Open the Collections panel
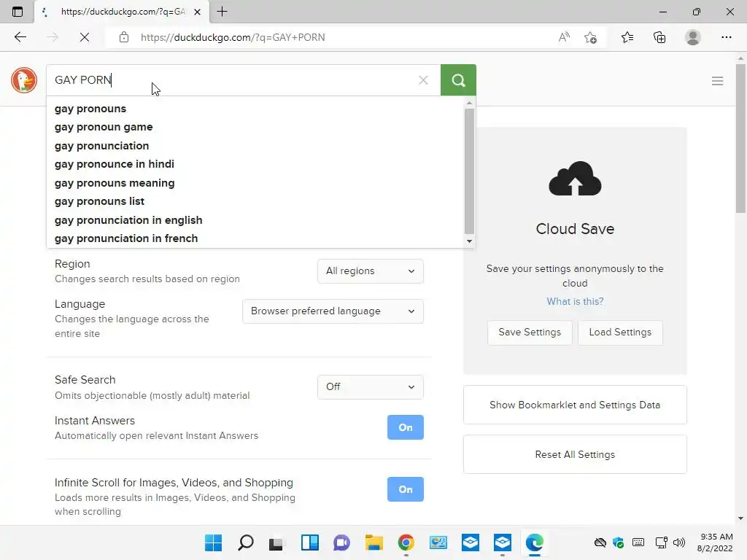This screenshot has height=560, width=747. [659, 37]
